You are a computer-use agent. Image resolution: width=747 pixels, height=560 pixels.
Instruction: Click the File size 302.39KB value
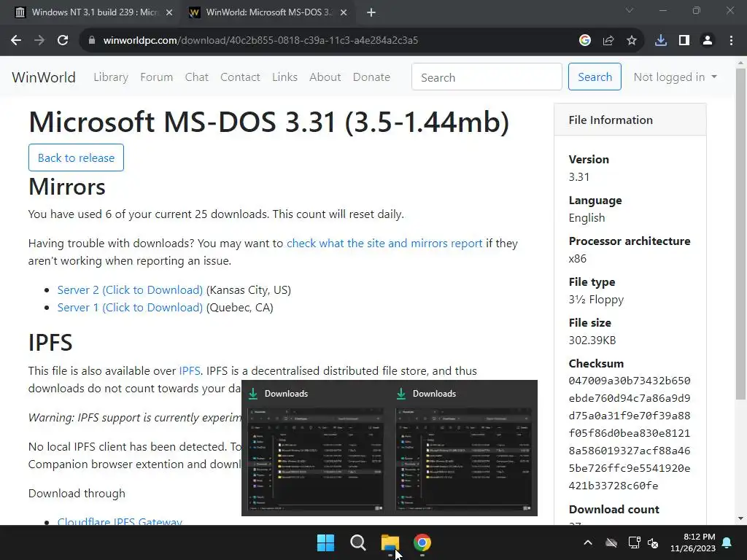592,341
